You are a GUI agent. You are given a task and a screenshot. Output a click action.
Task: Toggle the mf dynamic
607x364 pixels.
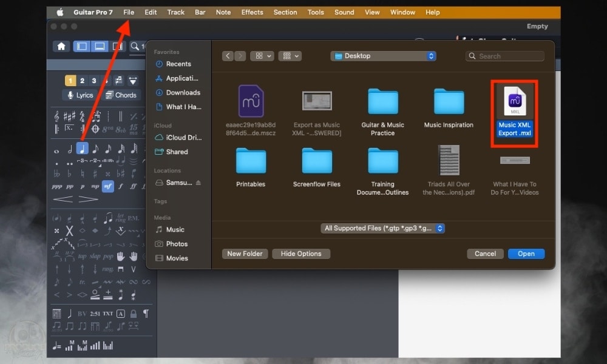pyautogui.click(x=107, y=186)
